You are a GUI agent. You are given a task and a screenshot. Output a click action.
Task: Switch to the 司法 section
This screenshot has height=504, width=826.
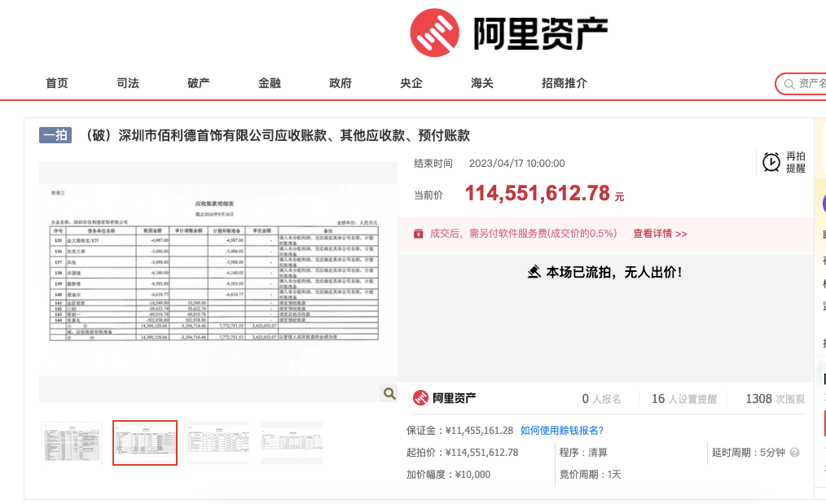(127, 83)
